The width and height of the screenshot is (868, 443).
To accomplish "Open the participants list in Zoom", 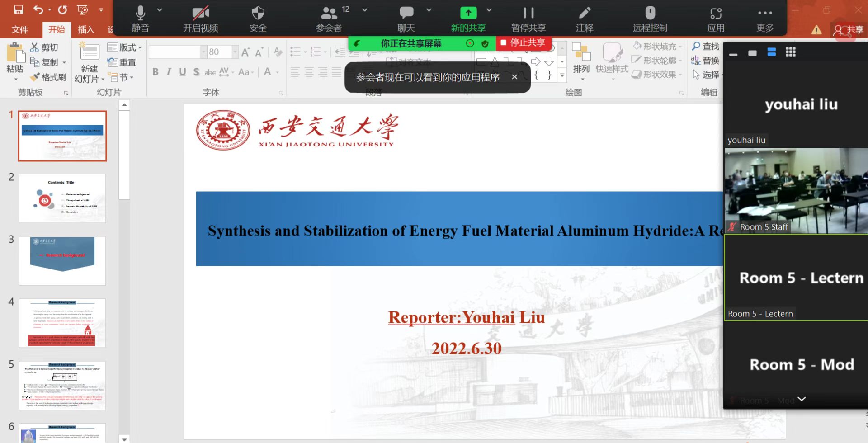I will tap(329, 14).
